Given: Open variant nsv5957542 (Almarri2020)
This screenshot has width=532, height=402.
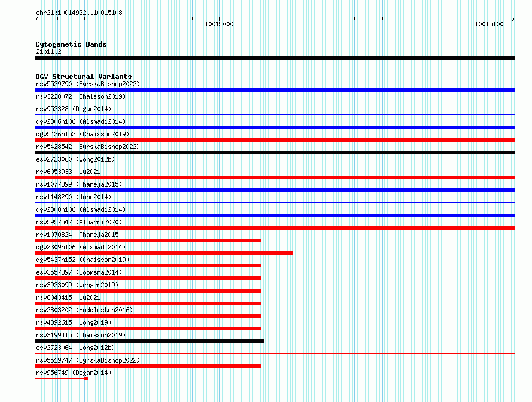Looking at the screenshot, I should (79, 222).
